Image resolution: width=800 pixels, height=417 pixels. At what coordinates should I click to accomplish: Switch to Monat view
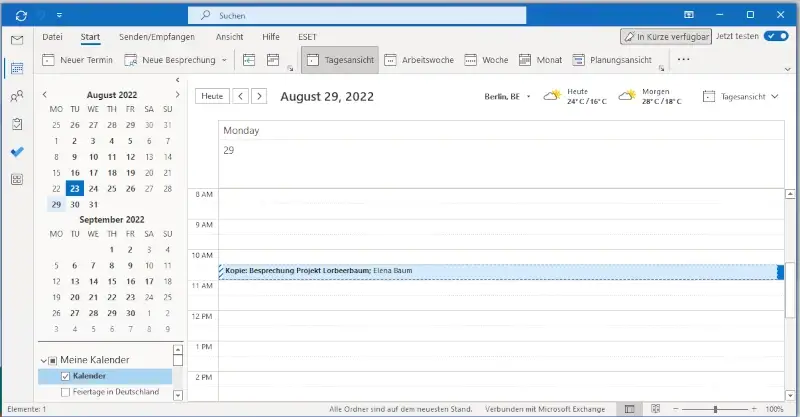(538, 60)
